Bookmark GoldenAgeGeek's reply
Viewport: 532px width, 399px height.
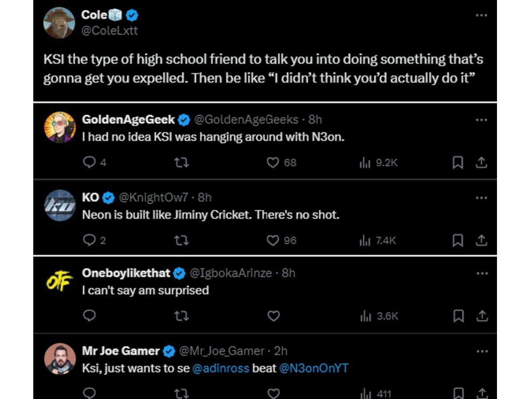point(459,162)
